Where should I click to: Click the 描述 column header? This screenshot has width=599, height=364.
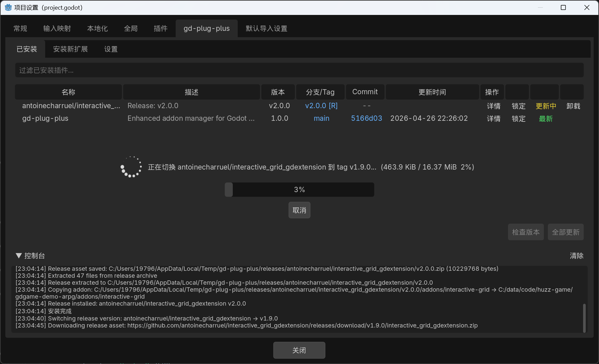coord(192,92)
